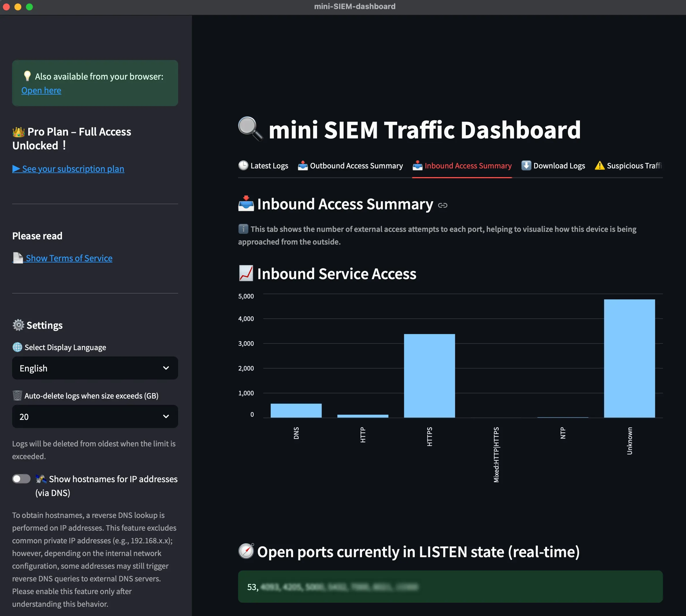Open the English display language dropdown
Viewport: 686px width, 616px height.
pos(95,368)
